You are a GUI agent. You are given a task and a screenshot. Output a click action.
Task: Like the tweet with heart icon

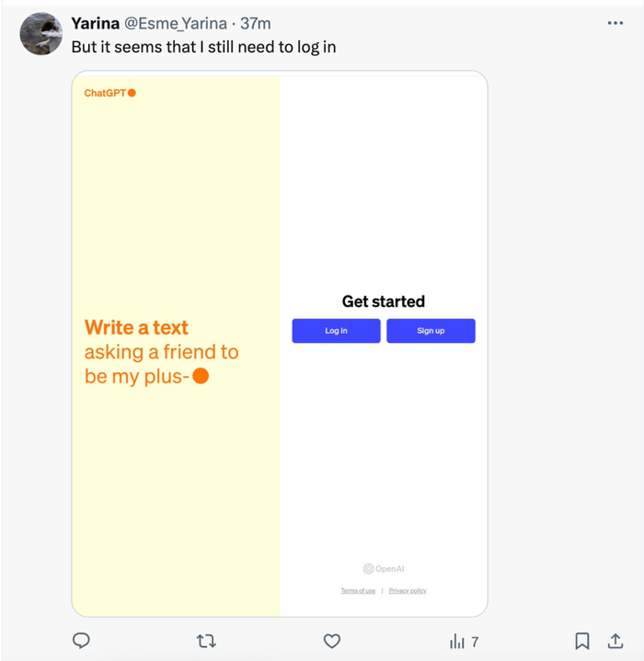tap(332, 641)
